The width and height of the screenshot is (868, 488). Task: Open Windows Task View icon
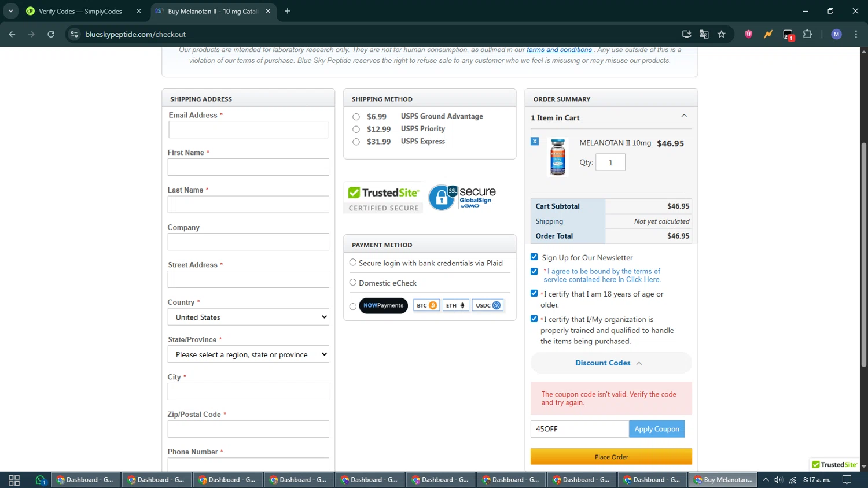coord(14,480)
